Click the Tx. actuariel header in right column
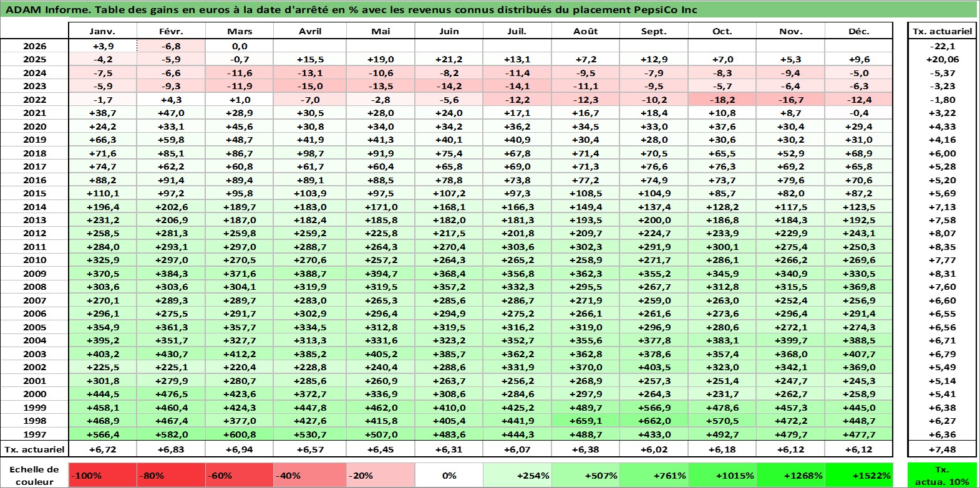Viewport: 980px width, 488px height. (942, 31)
